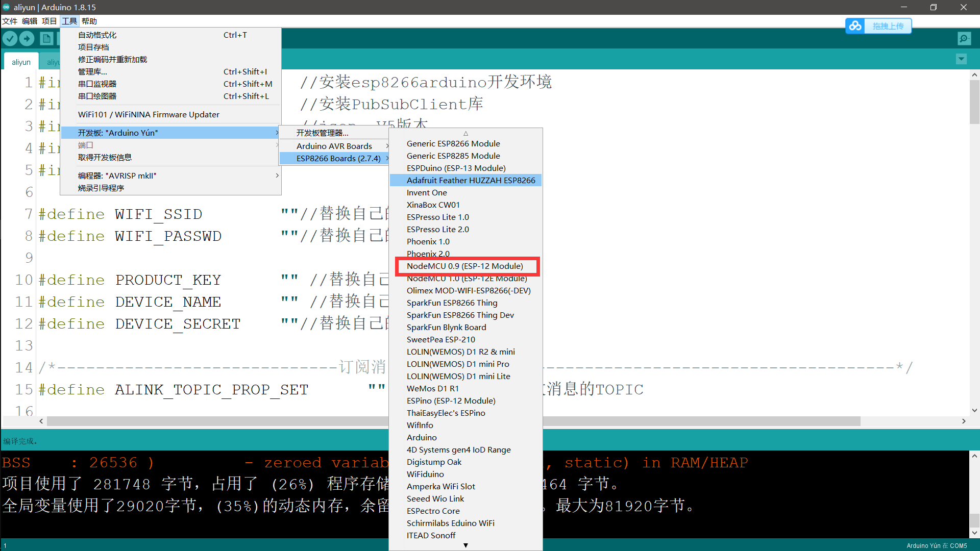Click 烧录引导程序 entry
The height and width of the screenshot is (551, 980).
pyautogui.click(x=170, y=188)
